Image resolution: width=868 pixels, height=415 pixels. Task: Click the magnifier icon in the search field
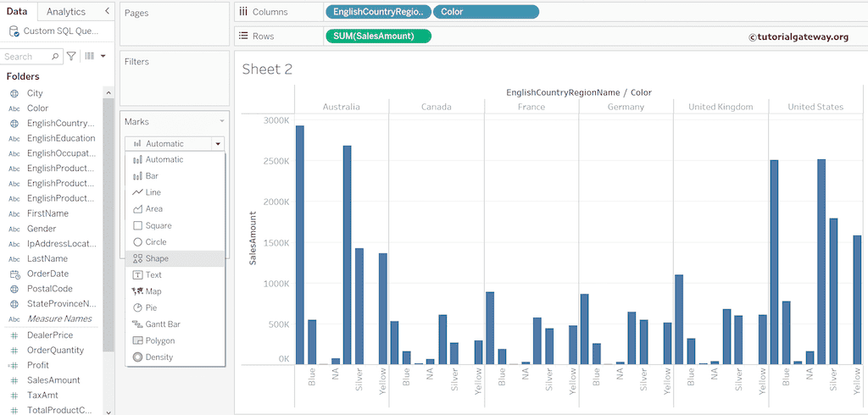tap(56, 57)
